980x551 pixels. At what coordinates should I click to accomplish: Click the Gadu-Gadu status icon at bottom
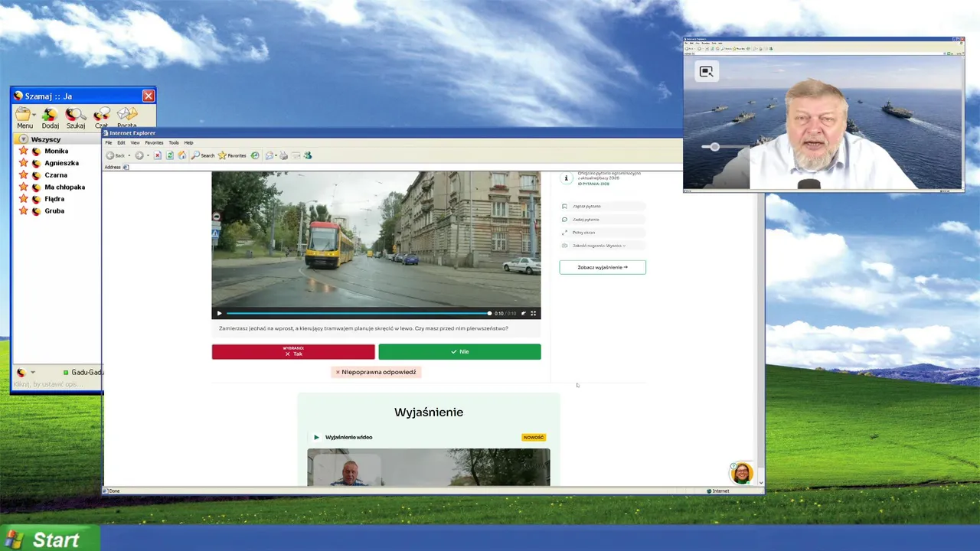(21, 373)
